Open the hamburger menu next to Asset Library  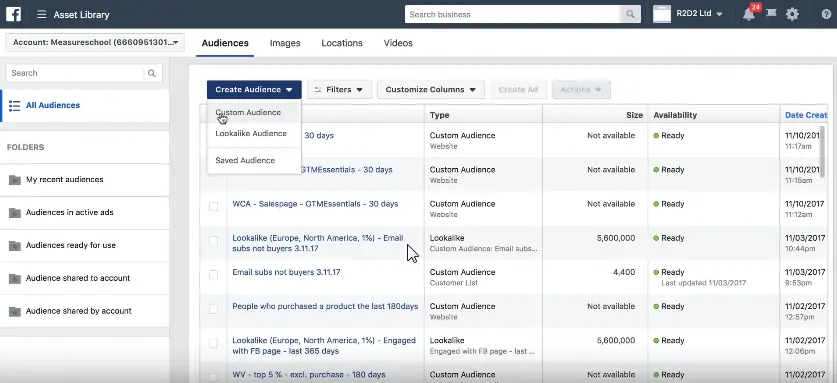click(x=42, y=14)
